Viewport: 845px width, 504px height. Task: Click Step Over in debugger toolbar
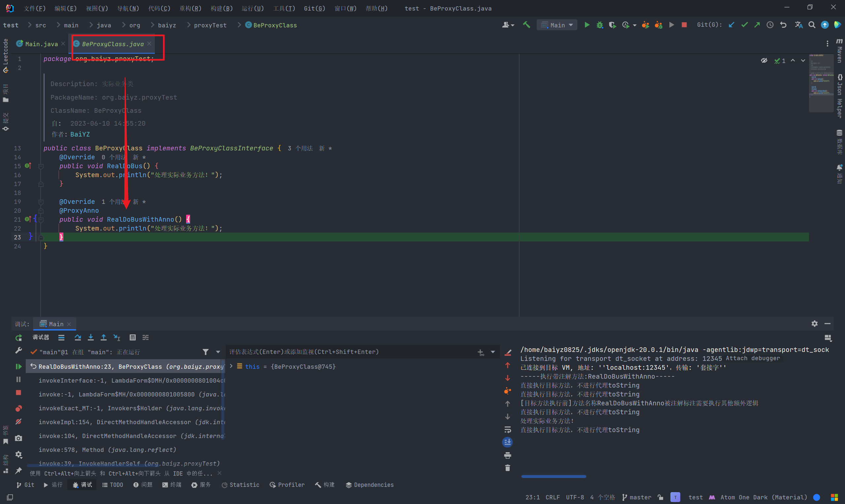[78, 337]
